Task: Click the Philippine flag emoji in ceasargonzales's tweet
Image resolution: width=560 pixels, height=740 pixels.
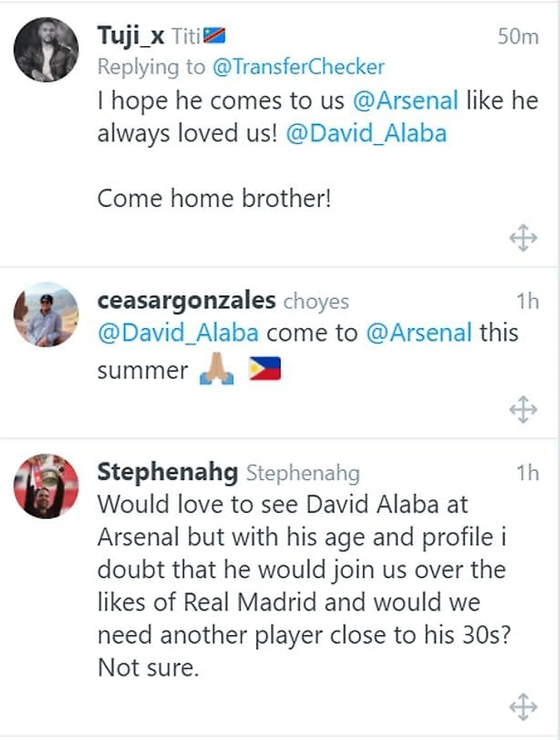Action: 265,371
